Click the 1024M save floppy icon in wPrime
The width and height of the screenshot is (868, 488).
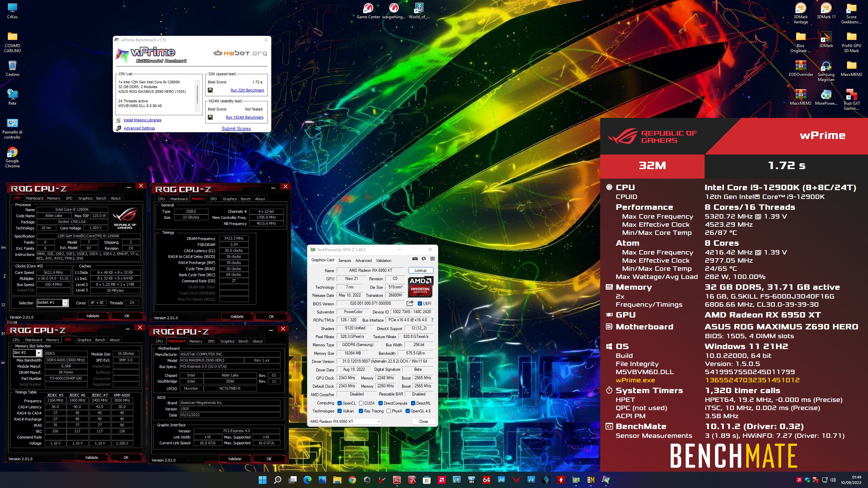pyautogui.click(x=210, y=117)
